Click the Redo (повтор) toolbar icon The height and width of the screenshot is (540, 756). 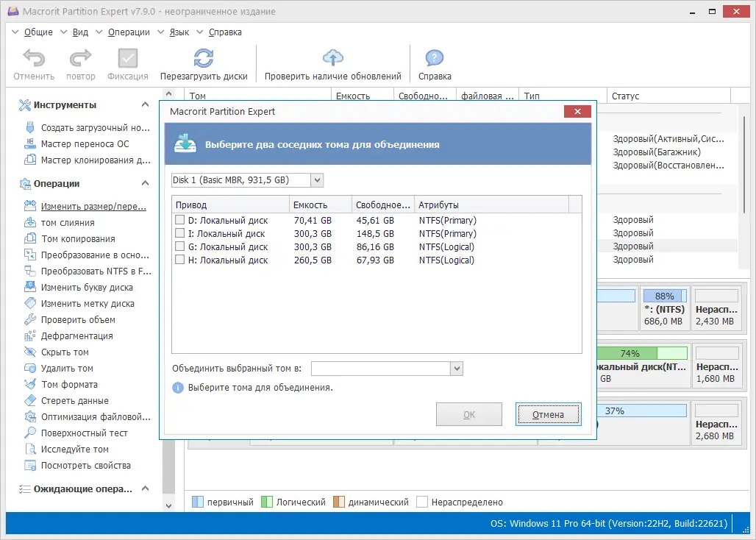click(x=80, y=58)
